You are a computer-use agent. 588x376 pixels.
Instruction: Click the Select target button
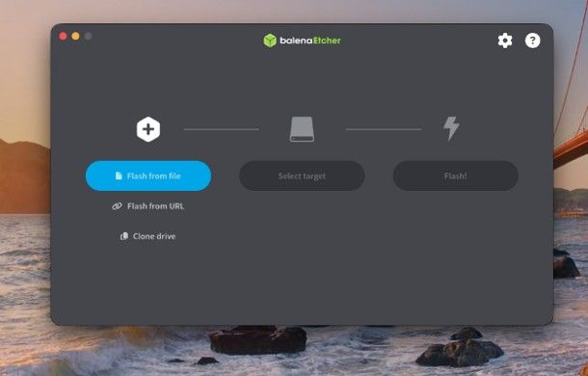302,175
